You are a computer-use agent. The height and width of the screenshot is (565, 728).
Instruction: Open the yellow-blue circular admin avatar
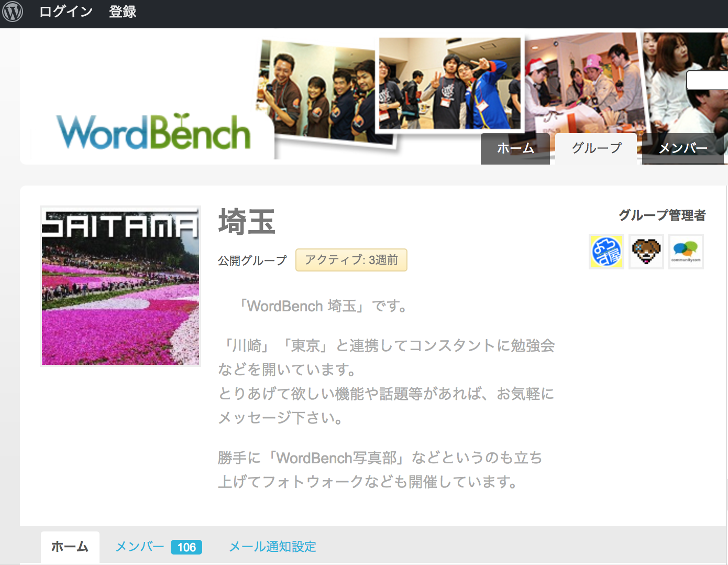606,252
